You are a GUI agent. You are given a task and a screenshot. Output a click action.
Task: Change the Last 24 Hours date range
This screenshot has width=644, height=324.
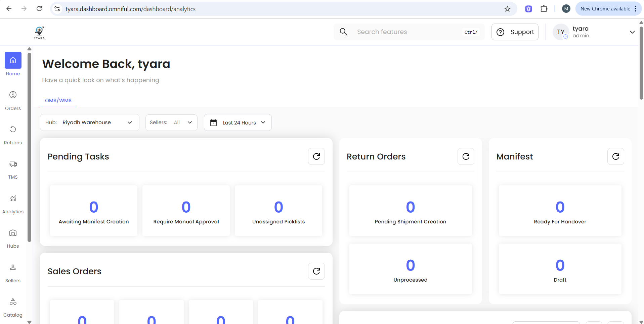[238, 122]
